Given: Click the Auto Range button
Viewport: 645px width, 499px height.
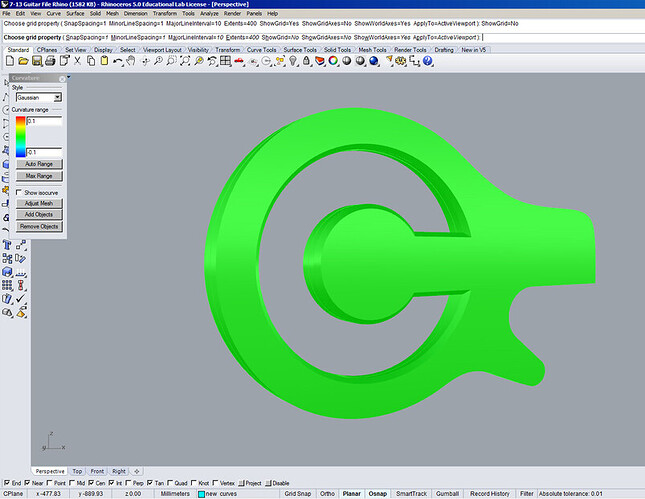Looking at the screenshot, I should click(x=39, y=164).
